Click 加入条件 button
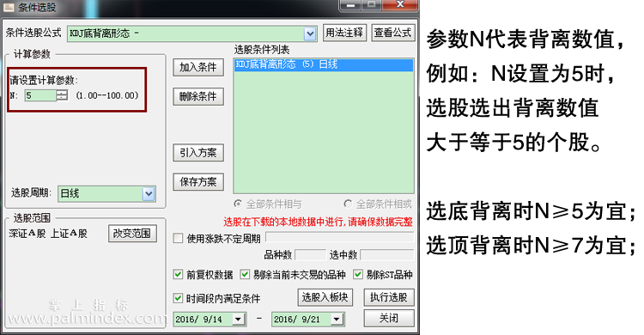 (x=198, y=67)
